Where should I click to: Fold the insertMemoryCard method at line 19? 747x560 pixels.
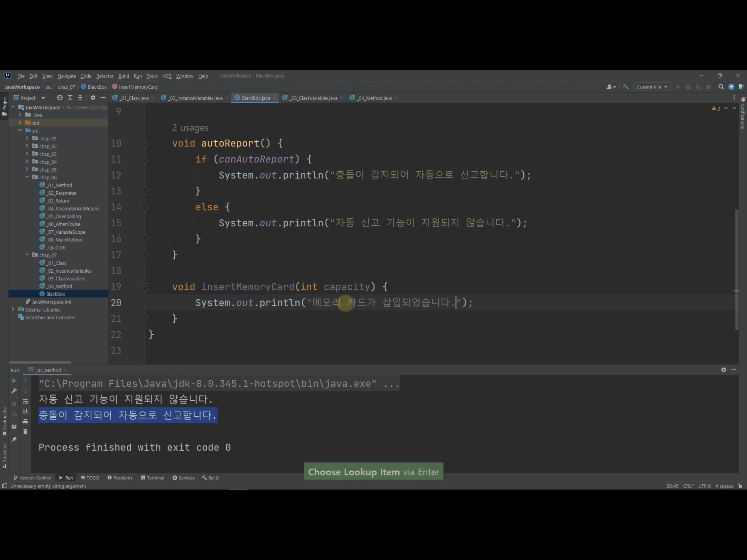point(145,287)
